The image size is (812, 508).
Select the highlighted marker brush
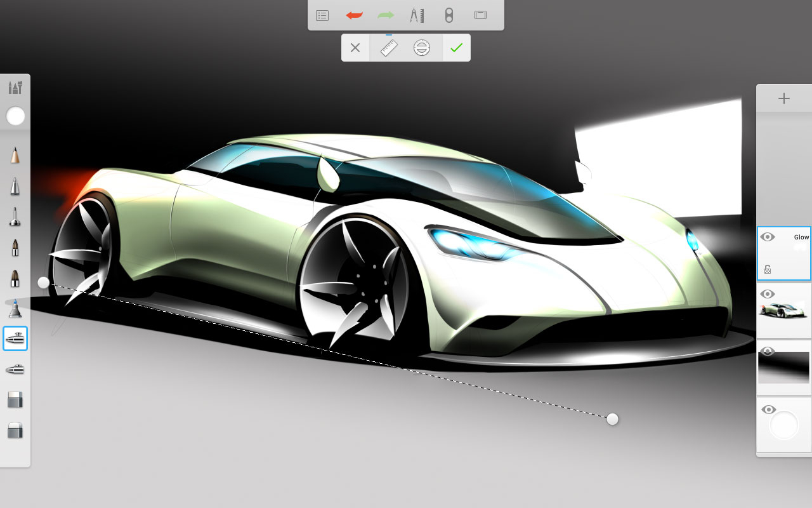pyautogui.click(x=15, y=338)
